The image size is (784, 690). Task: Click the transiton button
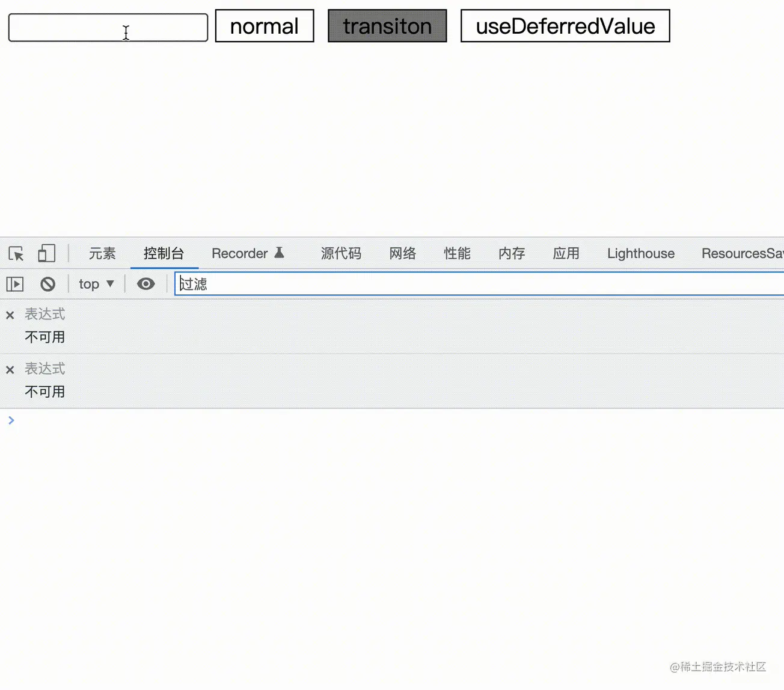[387, 26]
